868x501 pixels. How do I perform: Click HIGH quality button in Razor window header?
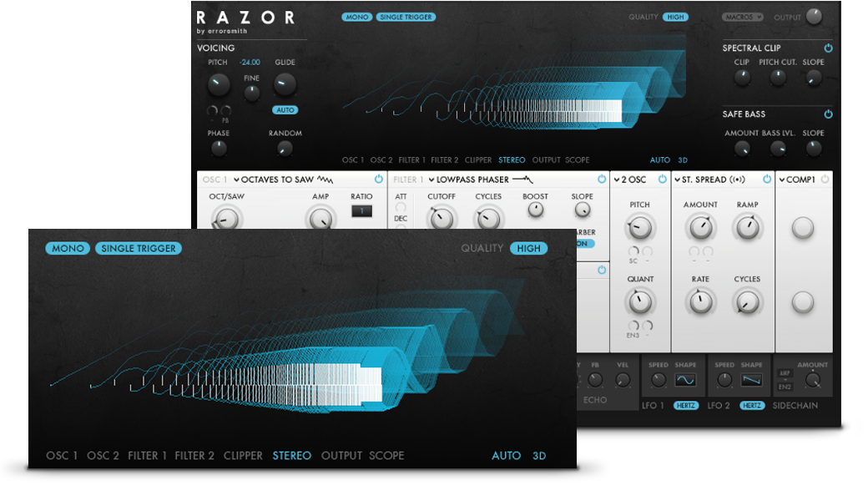point(675,18)
